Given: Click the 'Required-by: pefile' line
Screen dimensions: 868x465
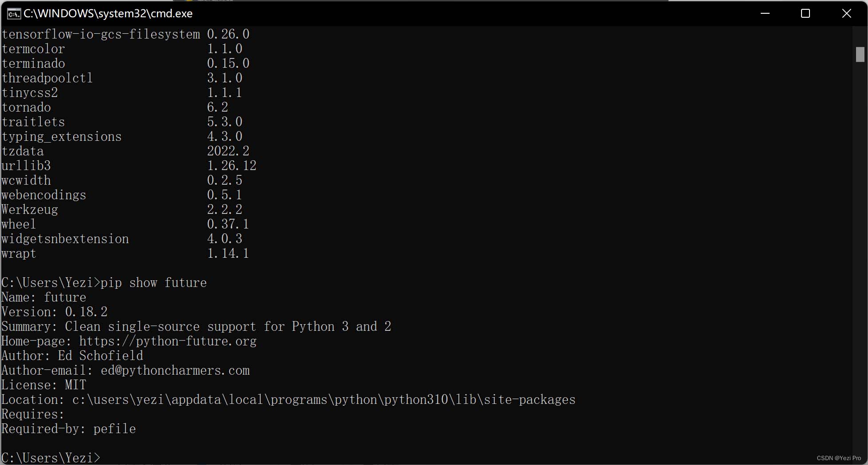Looking at the screenshot, I should [69, 429].
